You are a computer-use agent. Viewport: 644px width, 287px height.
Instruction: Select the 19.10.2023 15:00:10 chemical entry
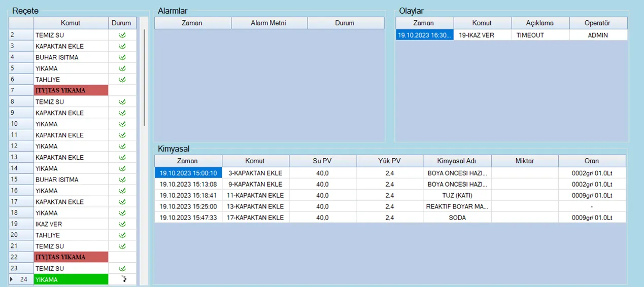pos(188,173)
